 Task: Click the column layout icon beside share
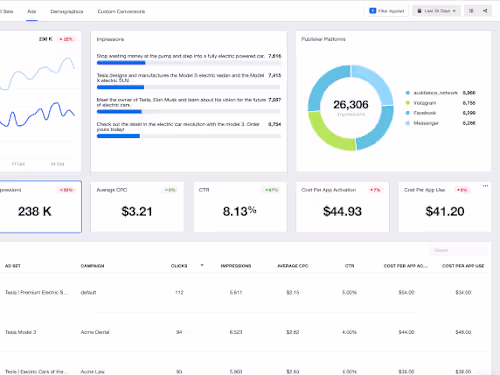pos(471,11)
